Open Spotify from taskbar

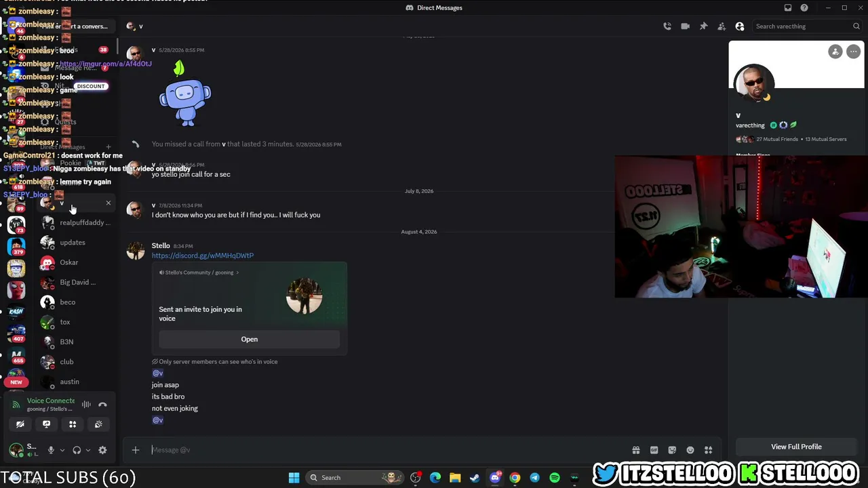pyautogui.click(x=555, y=478)
